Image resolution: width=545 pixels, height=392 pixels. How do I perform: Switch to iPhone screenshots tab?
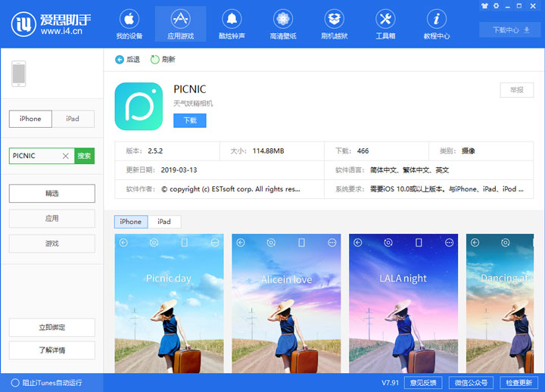[x=131, y=222]
